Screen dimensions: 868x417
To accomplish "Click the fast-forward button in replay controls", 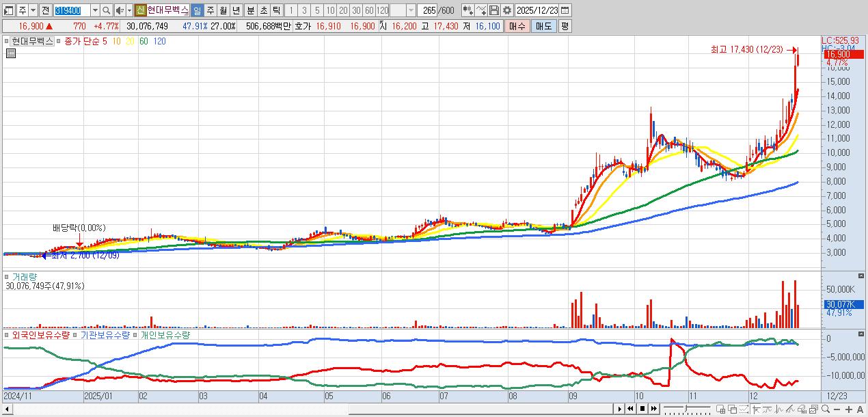I will point(654,409).
